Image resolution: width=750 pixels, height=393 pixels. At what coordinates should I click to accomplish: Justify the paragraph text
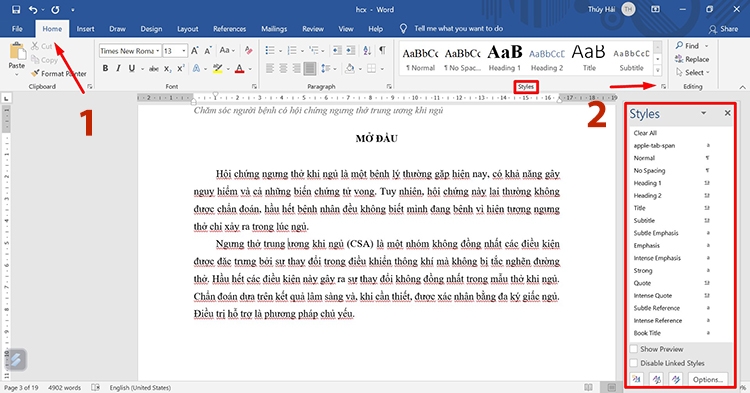(x=310, y=69)
